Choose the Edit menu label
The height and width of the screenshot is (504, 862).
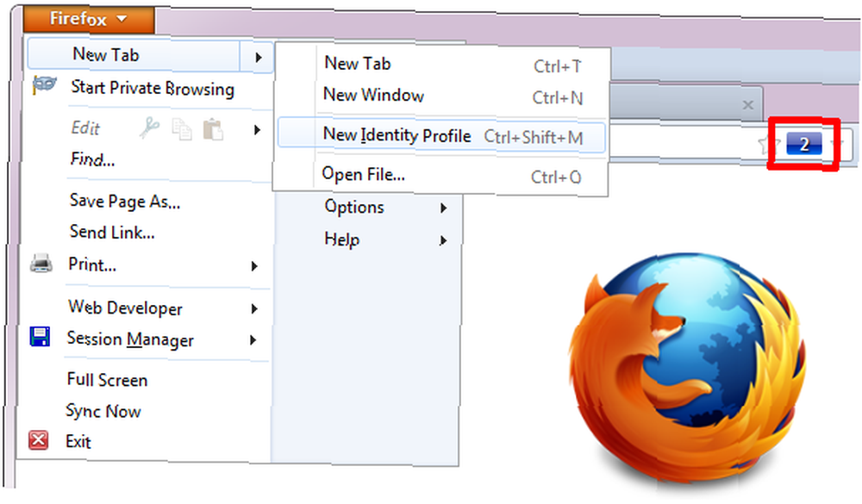[x=85, y=128]
